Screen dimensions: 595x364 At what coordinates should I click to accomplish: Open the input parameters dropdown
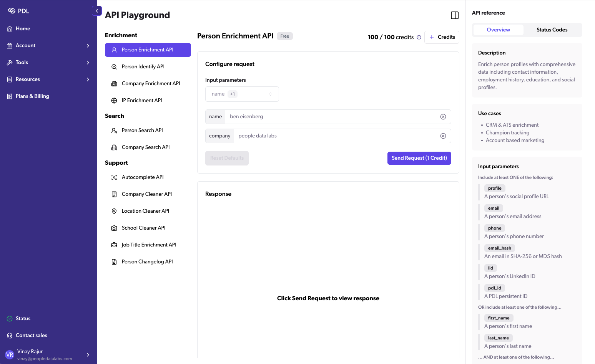pos(242,94)
